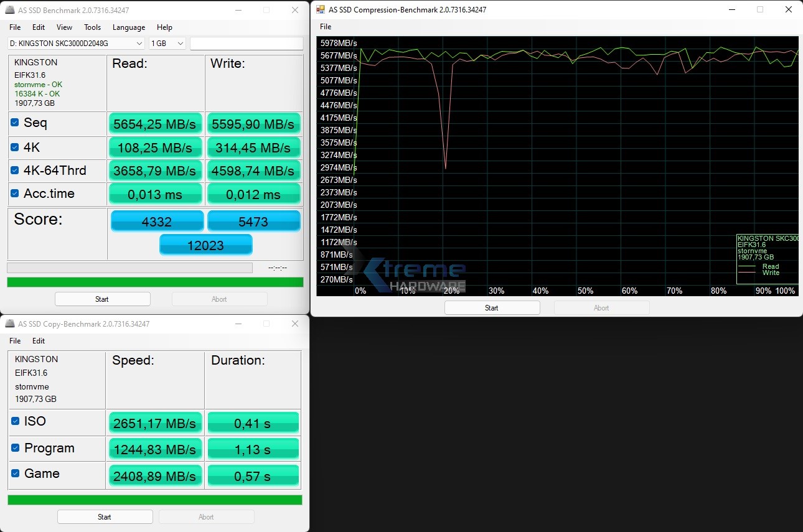Viewport: 803px width, 532px height.
Task: Start the compression benchmark test
Action: click(492, 308)
